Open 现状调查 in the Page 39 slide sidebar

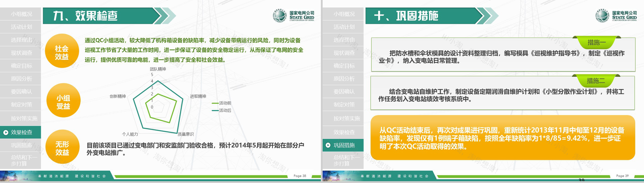pos(343,53)
